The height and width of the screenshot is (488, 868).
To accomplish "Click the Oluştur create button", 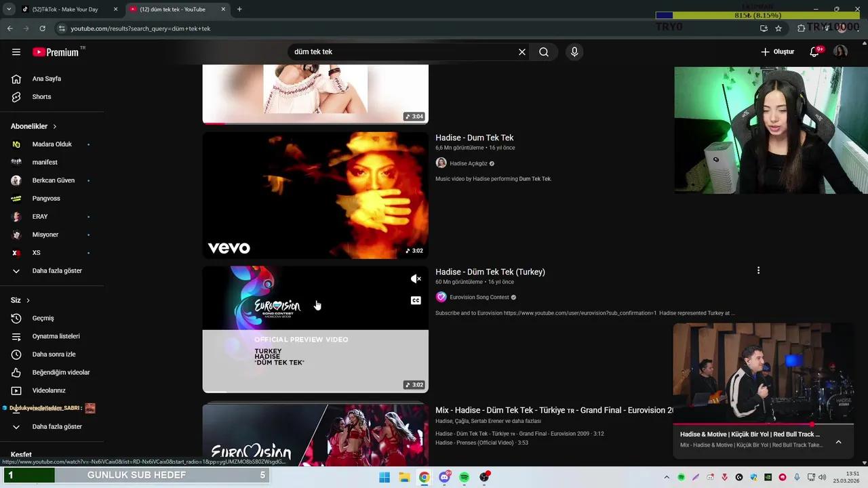I will [x=777, y=52].
